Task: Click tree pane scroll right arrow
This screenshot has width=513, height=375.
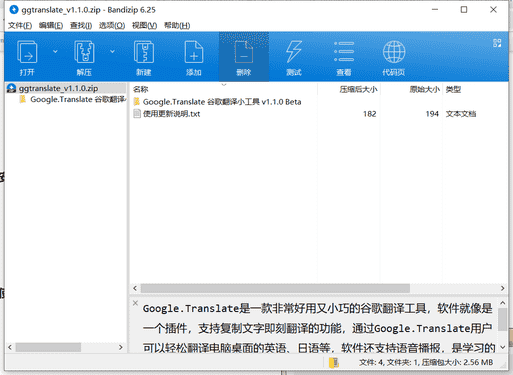Action: [x=121, y=348]
